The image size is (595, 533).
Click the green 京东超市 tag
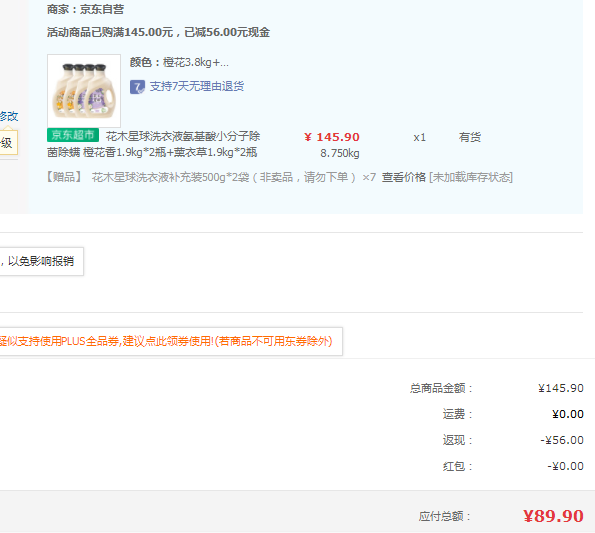click(73, 135)
